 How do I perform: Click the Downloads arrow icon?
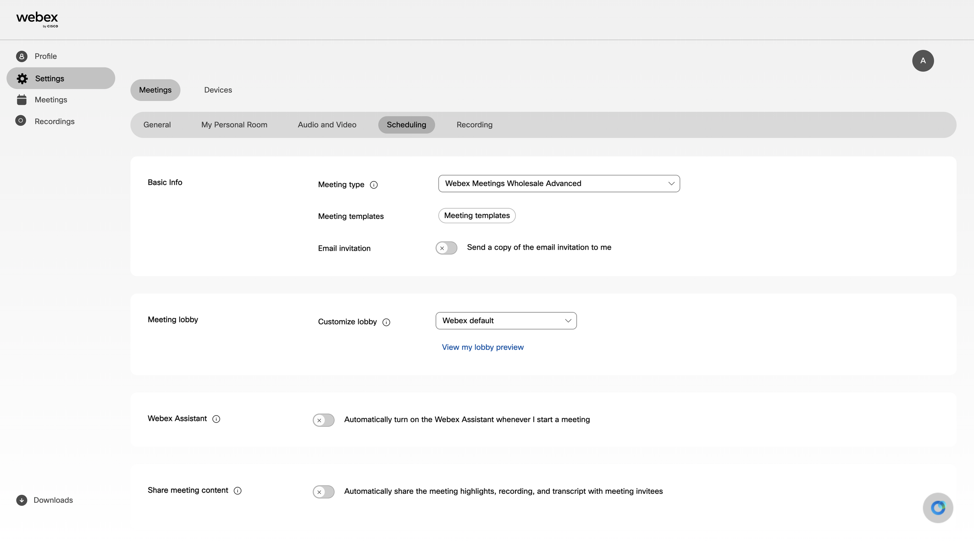(x=22, y=500)
